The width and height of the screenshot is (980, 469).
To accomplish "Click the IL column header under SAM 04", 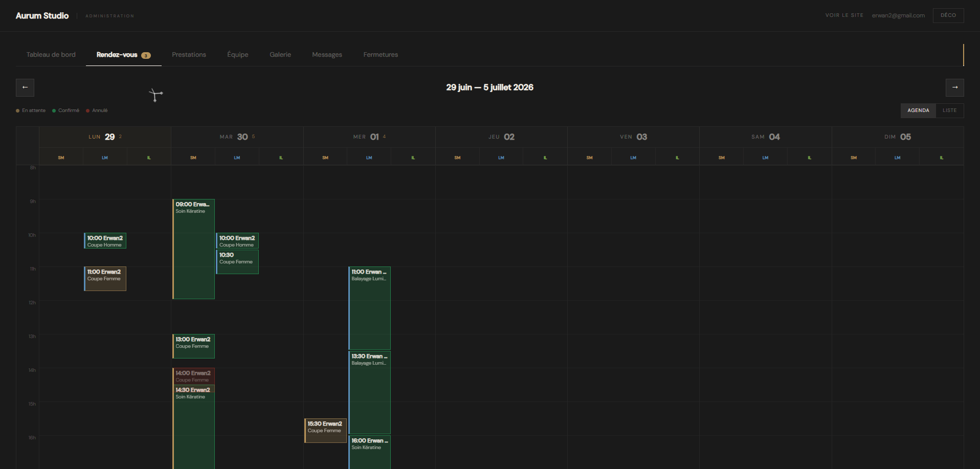I will pyautogui.click(x=810, y=158).
